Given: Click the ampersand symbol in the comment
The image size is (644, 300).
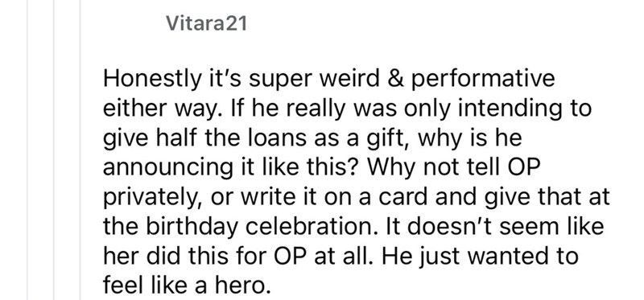Looking at the screenshot, I should (x=395, y=79).
